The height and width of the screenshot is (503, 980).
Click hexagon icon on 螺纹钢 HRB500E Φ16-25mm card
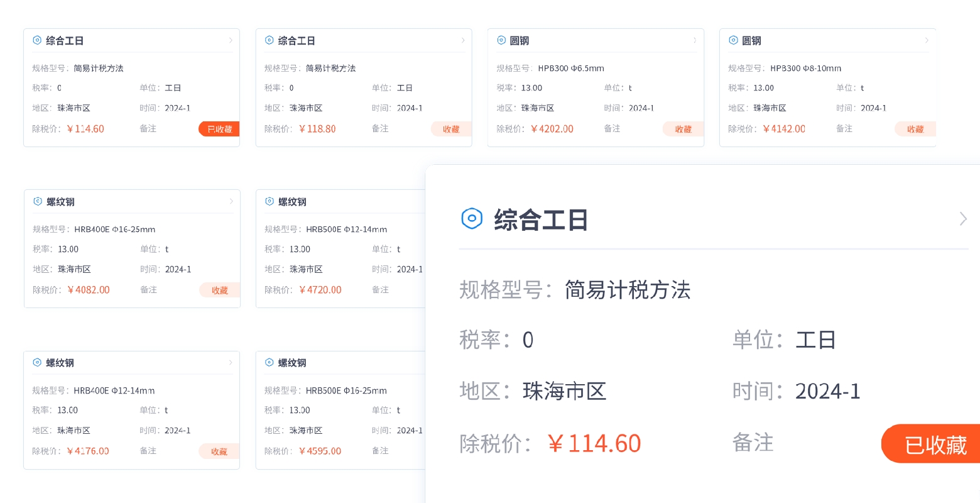click(x=269, y=362)
